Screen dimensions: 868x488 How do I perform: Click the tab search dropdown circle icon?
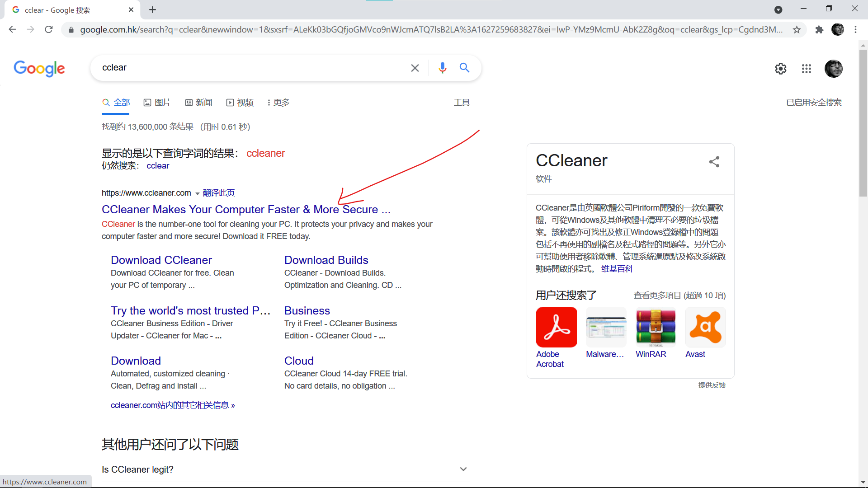tap(778, 9)
